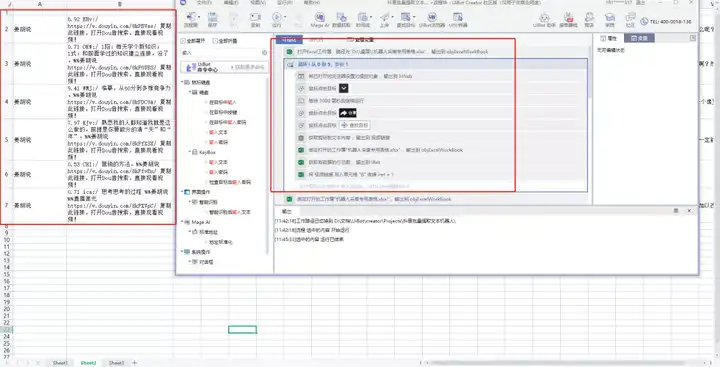Open dropdown arrow beside 运行 run button

coord(285,17)
